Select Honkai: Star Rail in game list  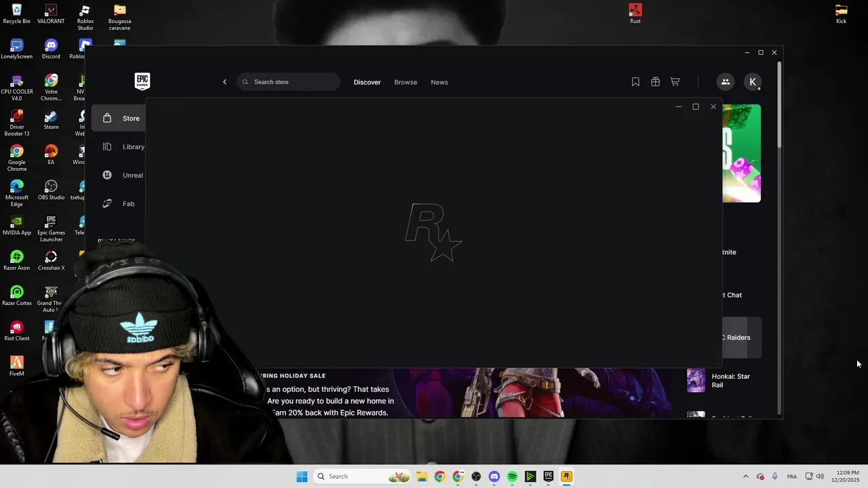724,380
